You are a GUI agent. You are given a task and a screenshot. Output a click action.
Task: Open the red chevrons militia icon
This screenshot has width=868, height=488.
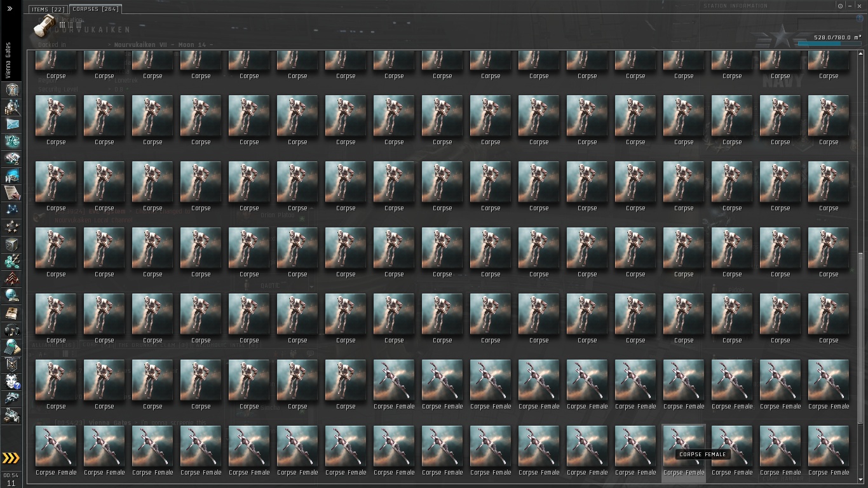click(x=12, y=278)
